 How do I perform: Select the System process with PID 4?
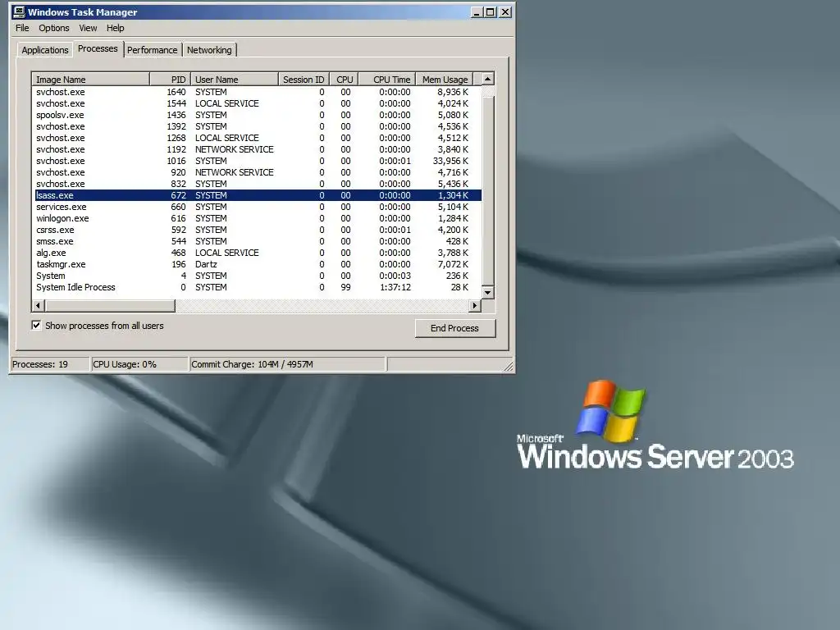[x=257, y=276]
